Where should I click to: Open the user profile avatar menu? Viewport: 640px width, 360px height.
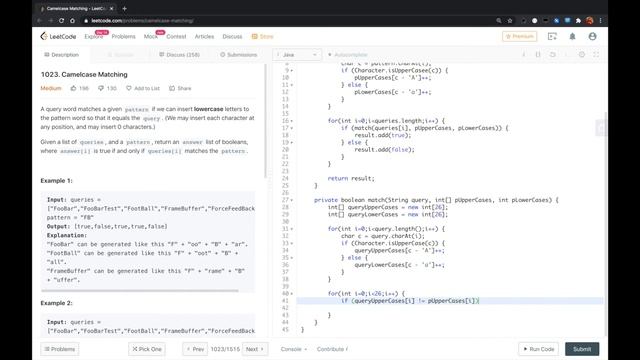click(592, 36)
